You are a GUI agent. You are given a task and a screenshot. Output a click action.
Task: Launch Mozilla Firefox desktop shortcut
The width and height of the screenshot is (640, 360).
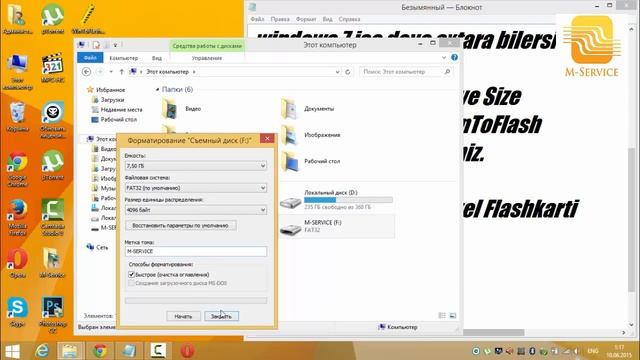pyautogui.click(x=17, y=218)
